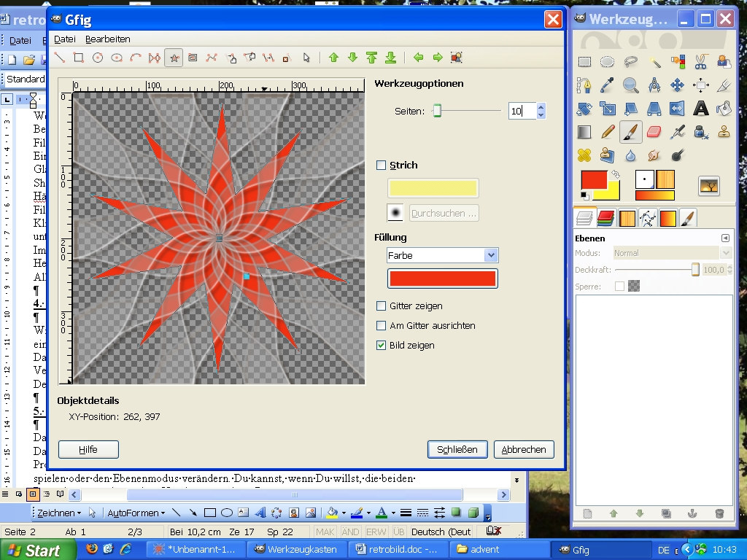Viewport: 747px width, 560px height.
Task: Raise selected object with green up arrow
Action: 333,58
